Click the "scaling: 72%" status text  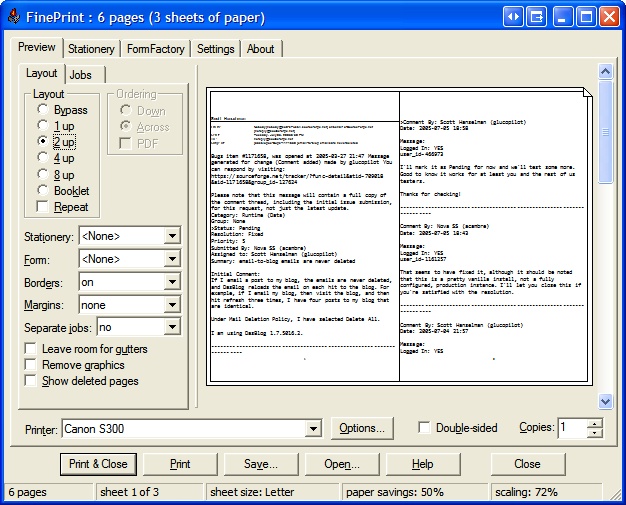point(526,492)
